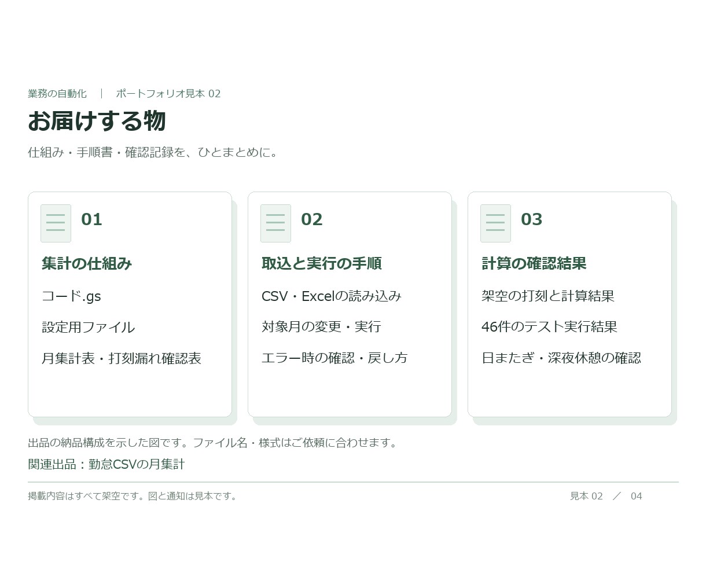706x588 pixels.
Task: Click the document icon on card 02
Action: pos(275,223)
